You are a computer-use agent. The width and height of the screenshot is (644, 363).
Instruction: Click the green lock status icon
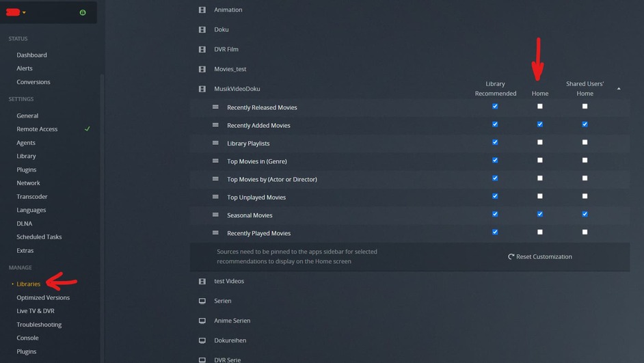click(83, 12)
